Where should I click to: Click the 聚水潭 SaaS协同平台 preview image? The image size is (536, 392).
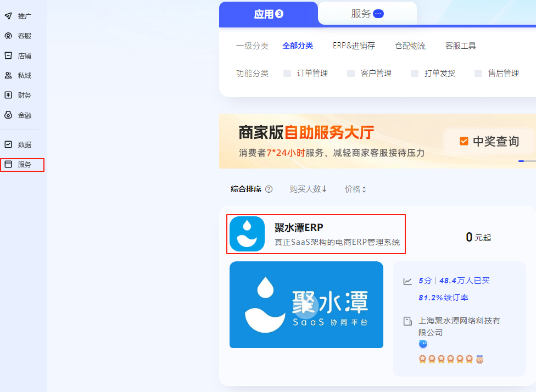click(306, 305)
